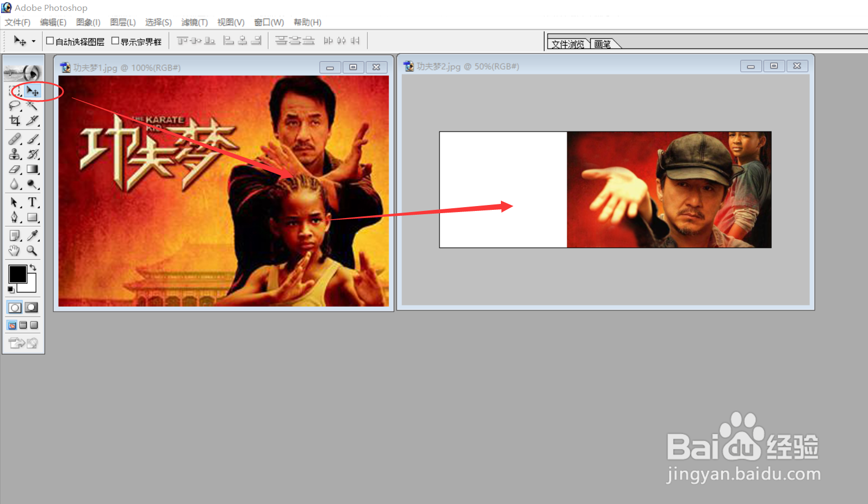Open the 文件(F) menu
868x504 pixels.
[17, 22]
